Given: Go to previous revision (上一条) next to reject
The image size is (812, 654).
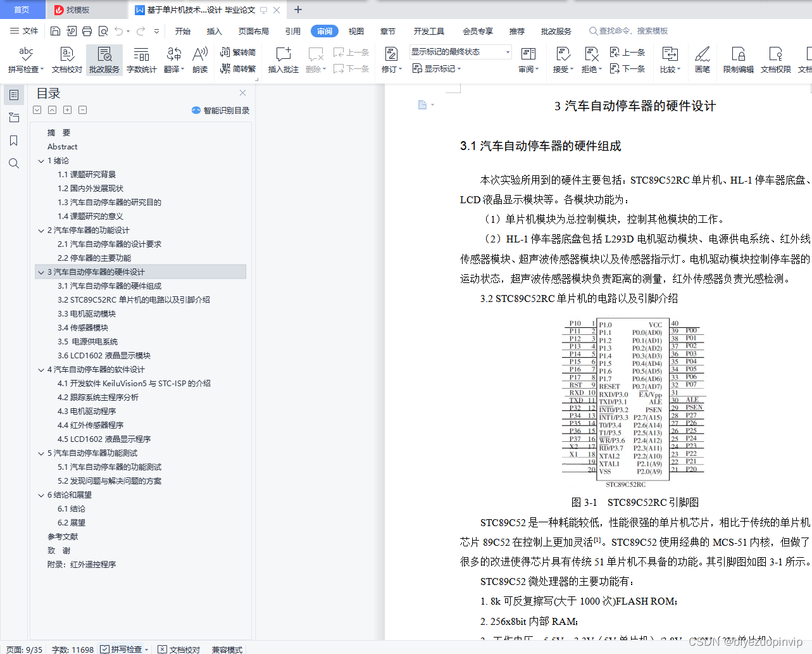Looking at the screenshot, I should click(627, 53).
